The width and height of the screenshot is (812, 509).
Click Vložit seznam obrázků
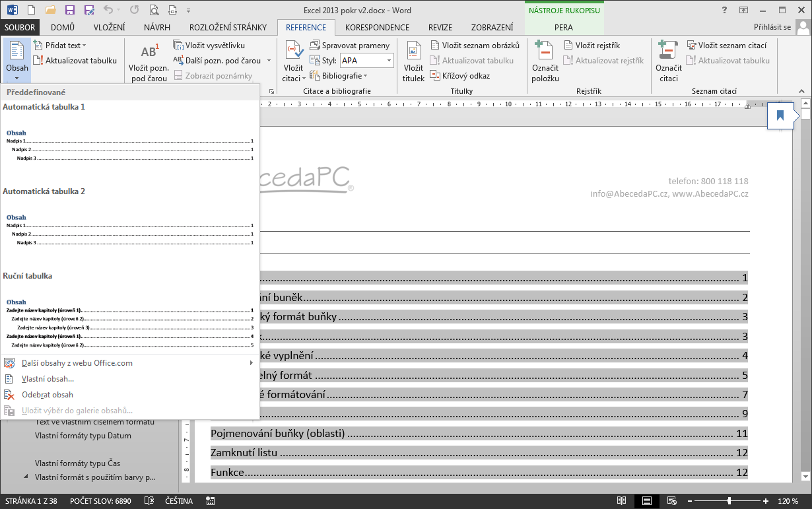tap(475, 46)
